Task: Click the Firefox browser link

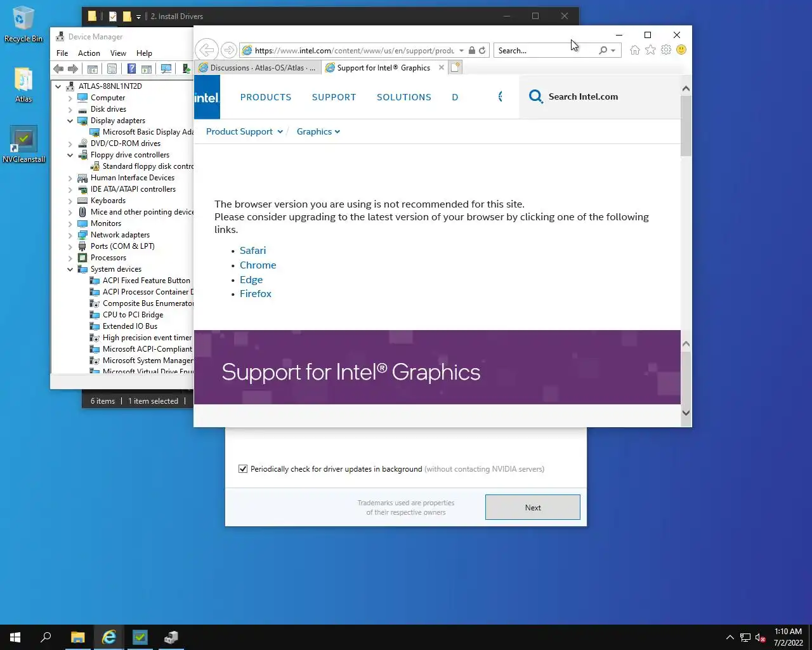Action: coord(256,294)
